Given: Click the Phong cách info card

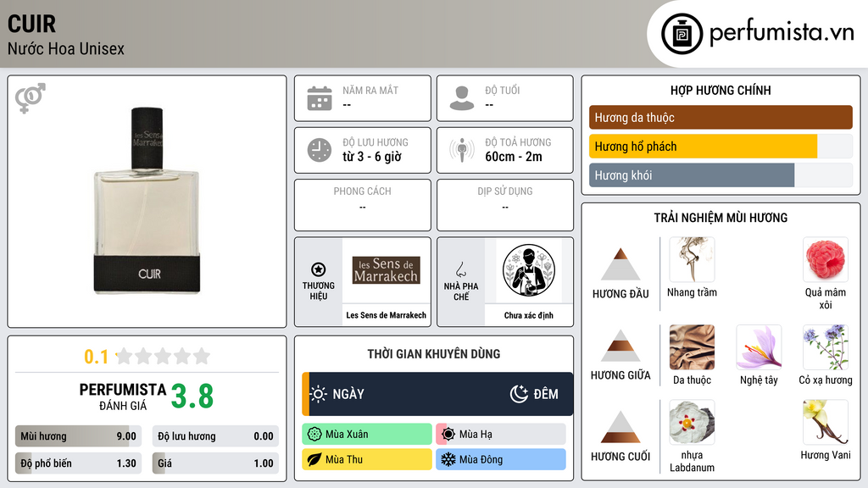Looking at the screenshot, I should click(x=363, y=205).
